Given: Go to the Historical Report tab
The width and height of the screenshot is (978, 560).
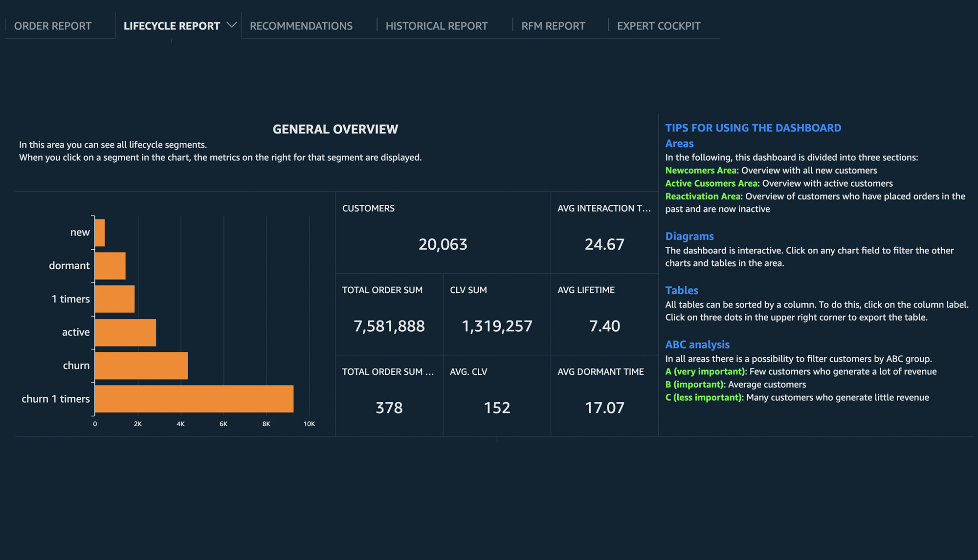Looking at the screenshot, I should click(436, 26).
